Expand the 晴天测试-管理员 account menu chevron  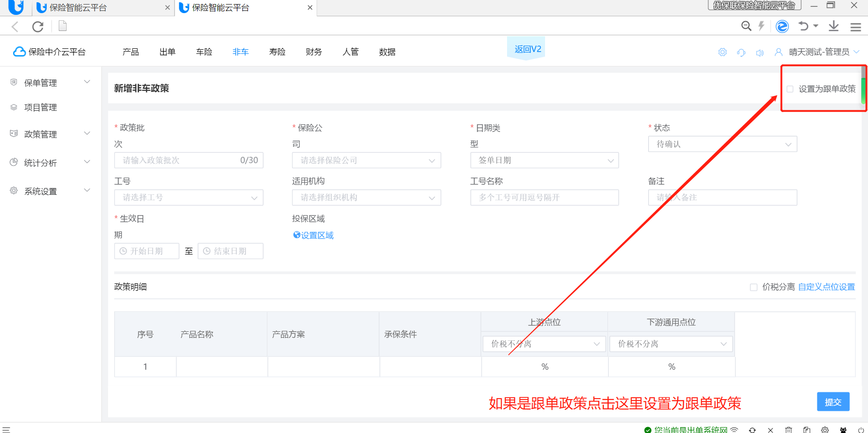(x=856, y=52)
